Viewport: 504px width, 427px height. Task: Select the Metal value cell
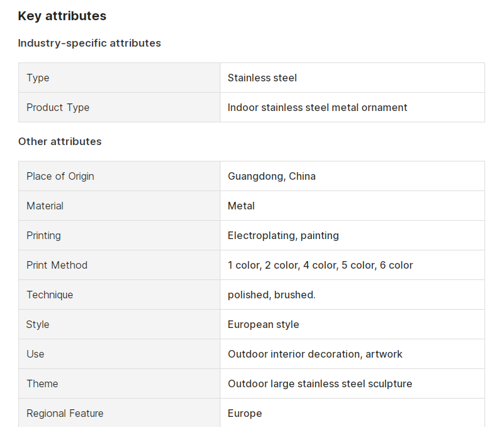pos(352,206)
